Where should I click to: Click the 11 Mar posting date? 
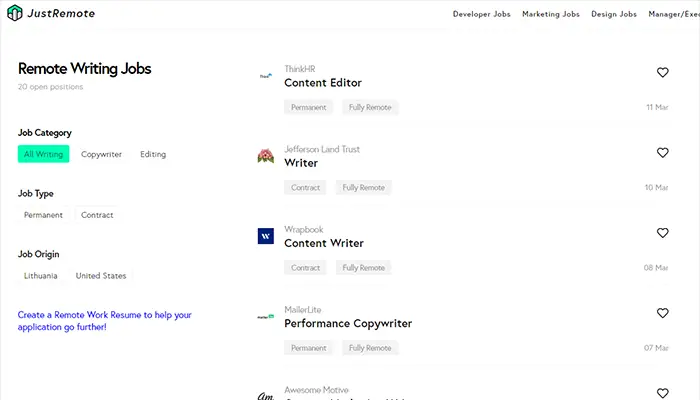pyautogui.click(x=657, y=107)
